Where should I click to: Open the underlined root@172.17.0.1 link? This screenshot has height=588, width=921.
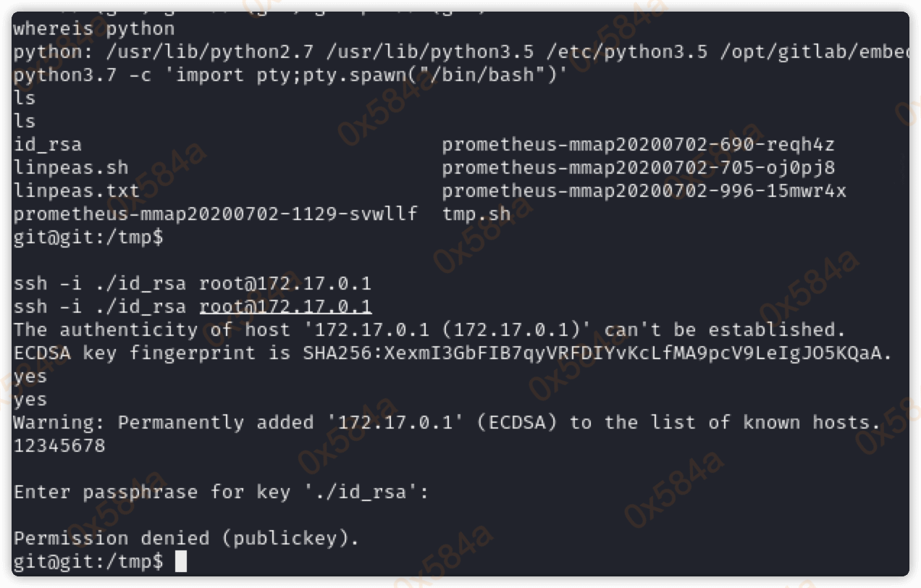285,306
